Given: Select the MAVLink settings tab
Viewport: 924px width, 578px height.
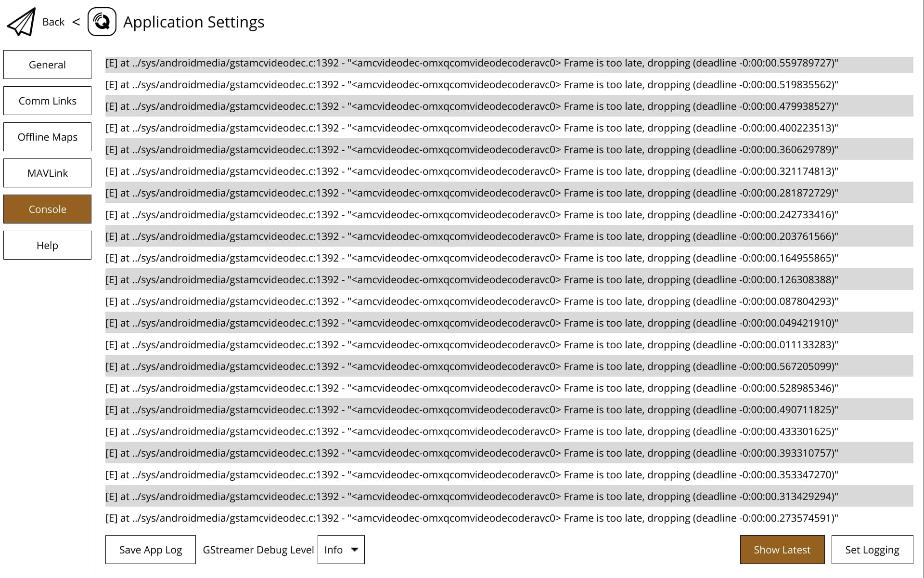Looking at the screenshot, I should click(x=47, y=173).
